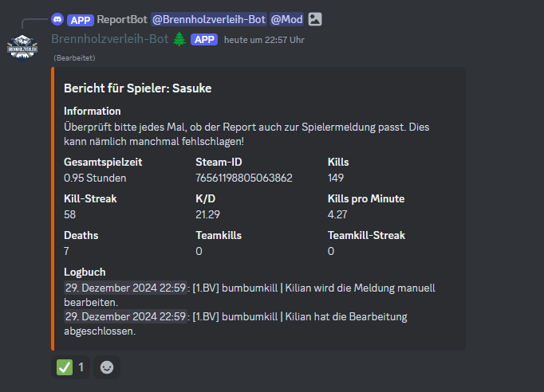Click the message timestamp heute um 22:57 Uhr
544x392 pixels.
[264, 40]
